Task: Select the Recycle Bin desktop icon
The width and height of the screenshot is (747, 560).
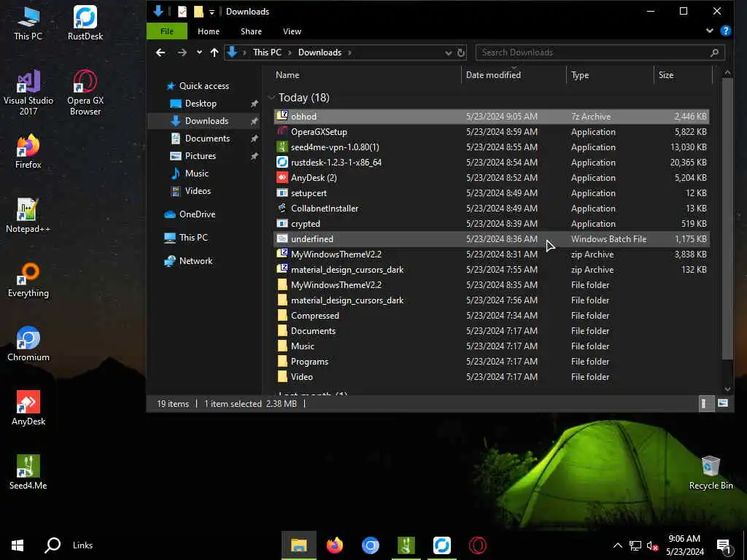Action: point(711,472)
